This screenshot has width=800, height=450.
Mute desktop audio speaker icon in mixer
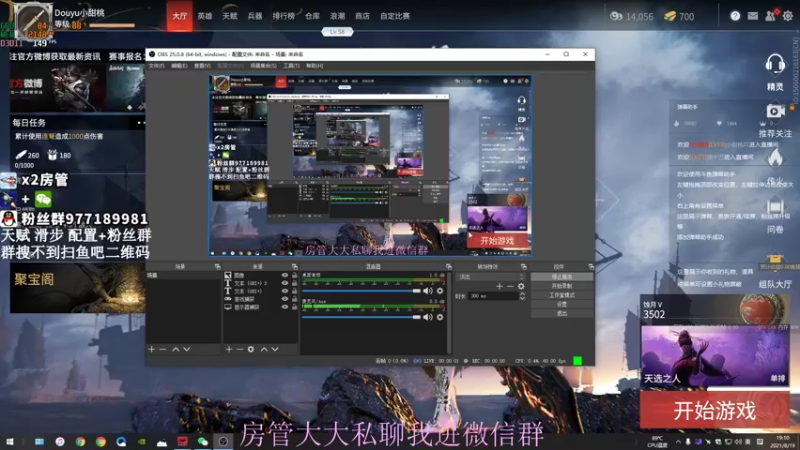click(428, 291)
